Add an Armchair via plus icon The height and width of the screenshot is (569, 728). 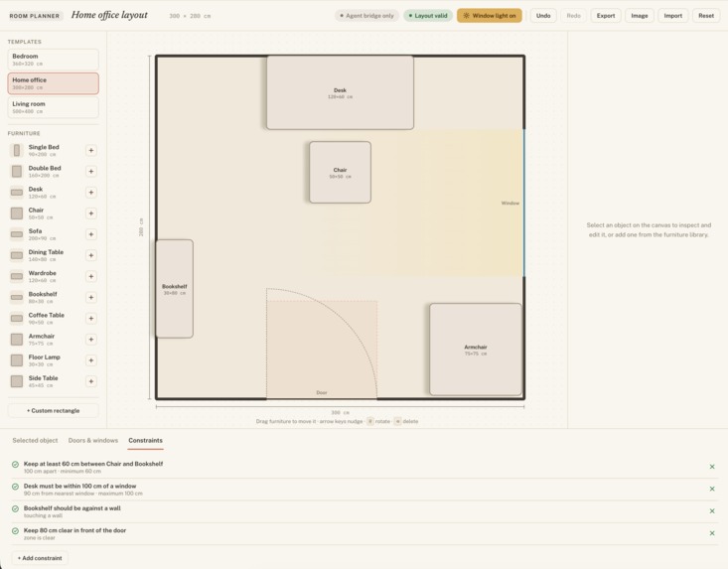(91, 340)
